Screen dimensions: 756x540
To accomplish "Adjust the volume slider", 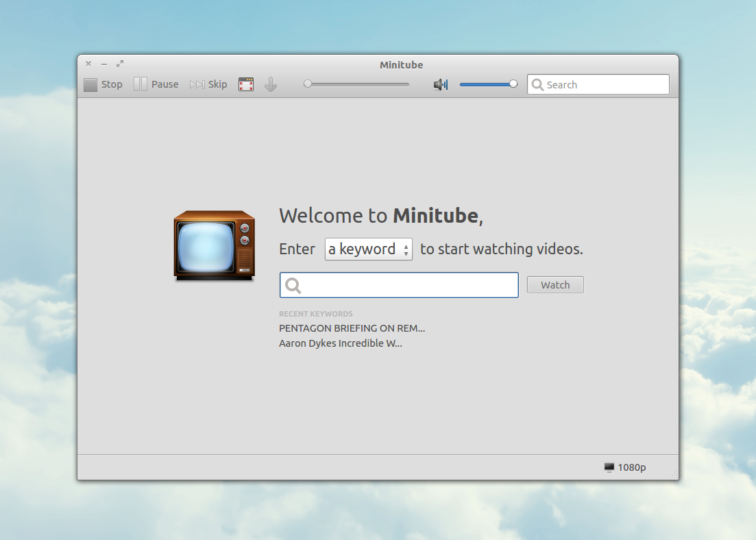I will coord(489,84).
